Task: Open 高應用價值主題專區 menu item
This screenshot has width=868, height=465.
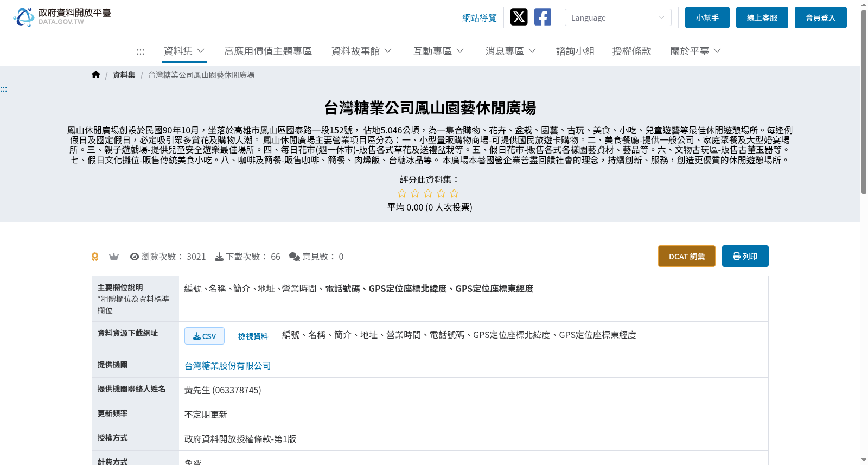Action: click(x=268, y=51)
